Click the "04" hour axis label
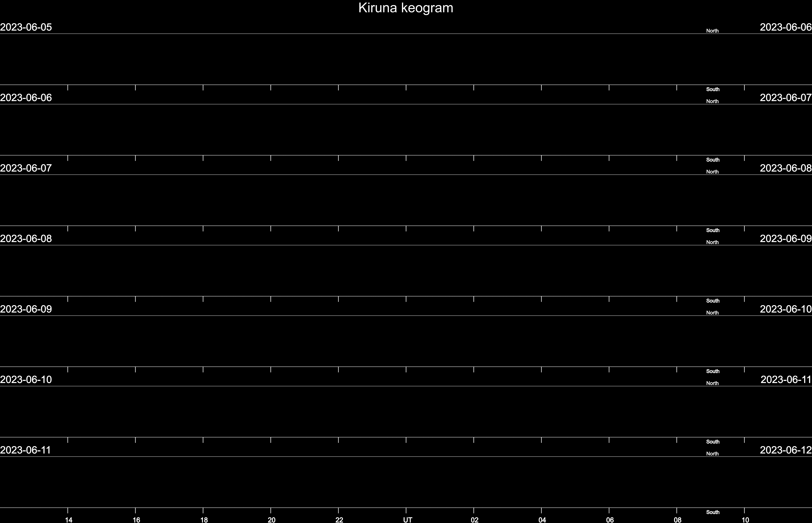The image size is (812, 523). pyautogui.click(x=542, y=520)
